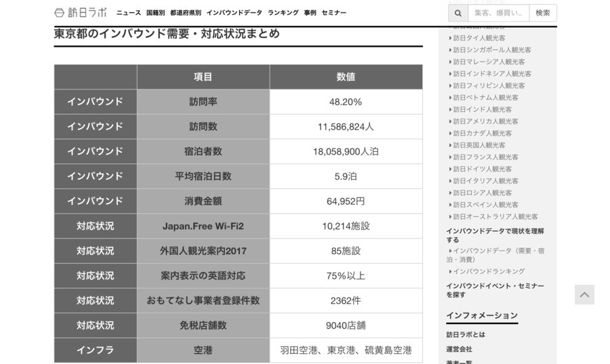Visit the 訪日フランス人観光客 link

point(485,157)
